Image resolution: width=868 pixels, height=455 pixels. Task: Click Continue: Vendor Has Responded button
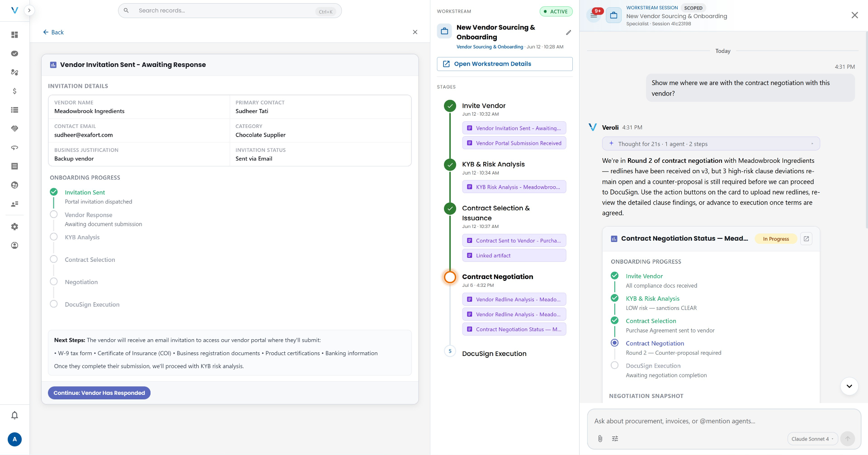pyautogui.click(x=99, y=393)
